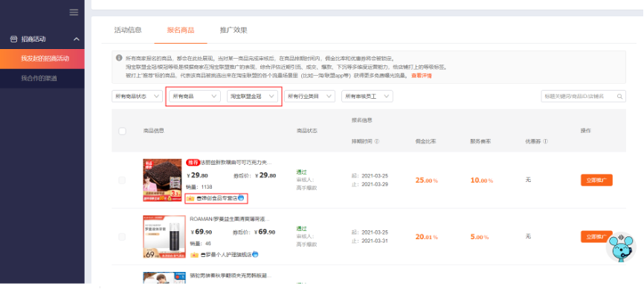Open the 所有商品 filter dropdown
This screenshot has width=644, height=289.
pyautogui.click(x=195, y=96)
